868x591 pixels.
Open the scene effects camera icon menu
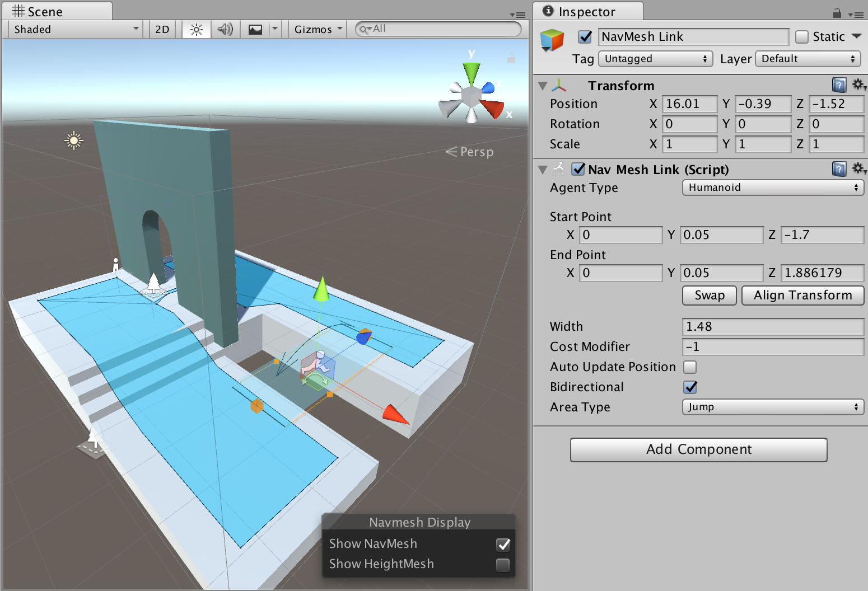[255, 29]
